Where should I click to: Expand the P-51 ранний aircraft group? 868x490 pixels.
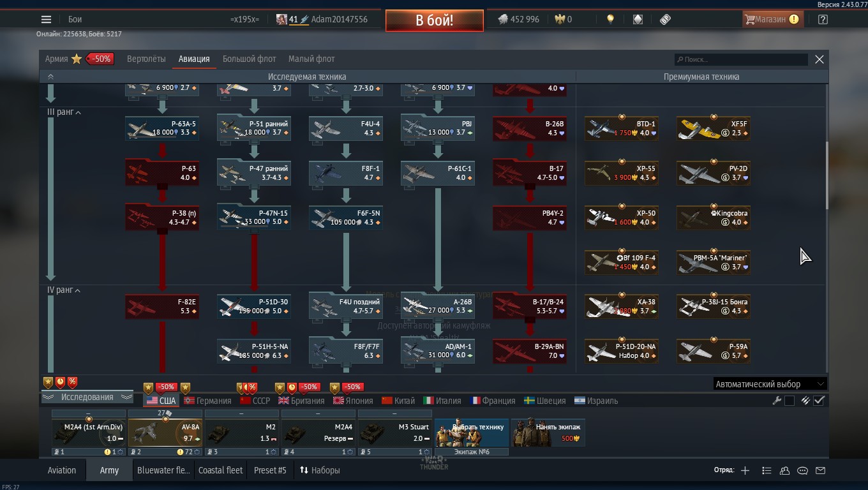[254, 128]
